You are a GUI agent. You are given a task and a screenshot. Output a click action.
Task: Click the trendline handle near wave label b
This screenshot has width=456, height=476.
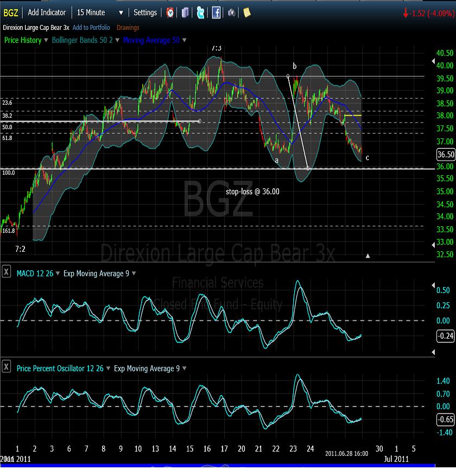point(288,76)
